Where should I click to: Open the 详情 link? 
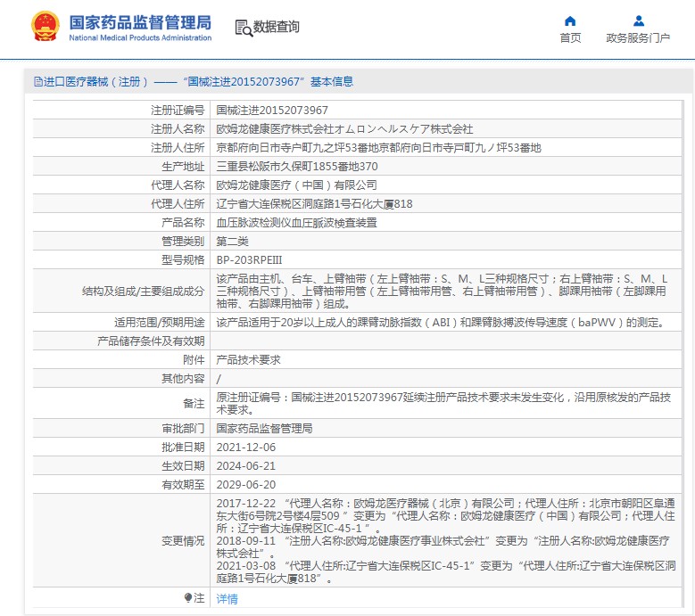(x=228, y=599)
